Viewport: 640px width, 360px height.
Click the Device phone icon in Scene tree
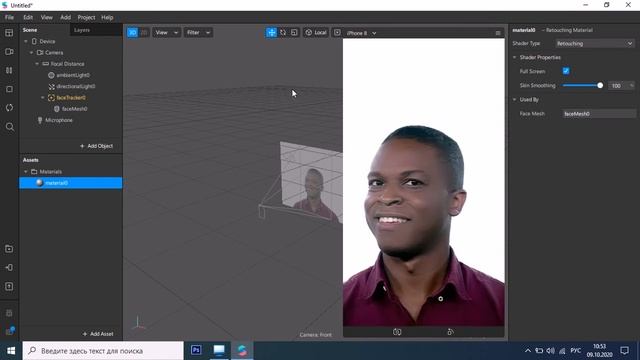(34, 41)
